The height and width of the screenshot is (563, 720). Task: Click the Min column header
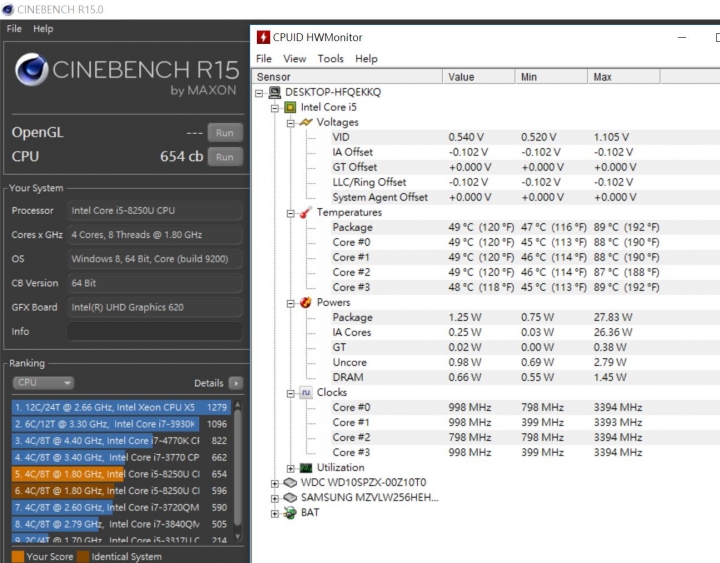(551, 77)
